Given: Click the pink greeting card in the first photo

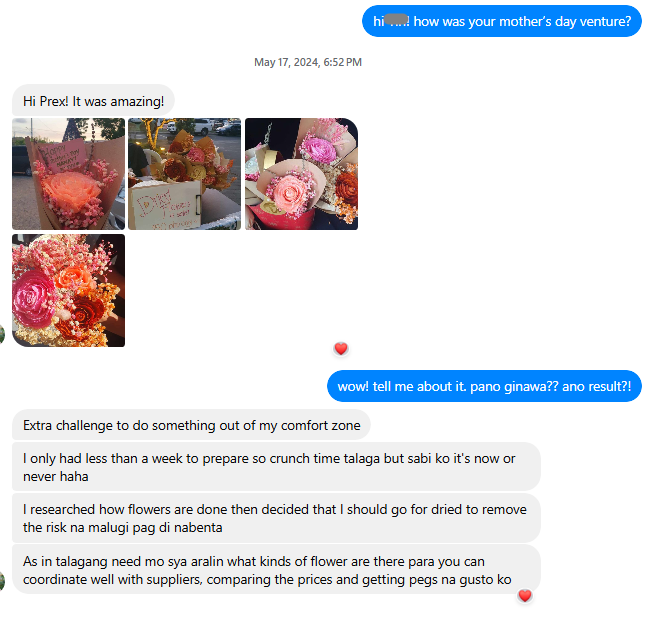Looking at the screenshot, I should click(x=62, y=156).
